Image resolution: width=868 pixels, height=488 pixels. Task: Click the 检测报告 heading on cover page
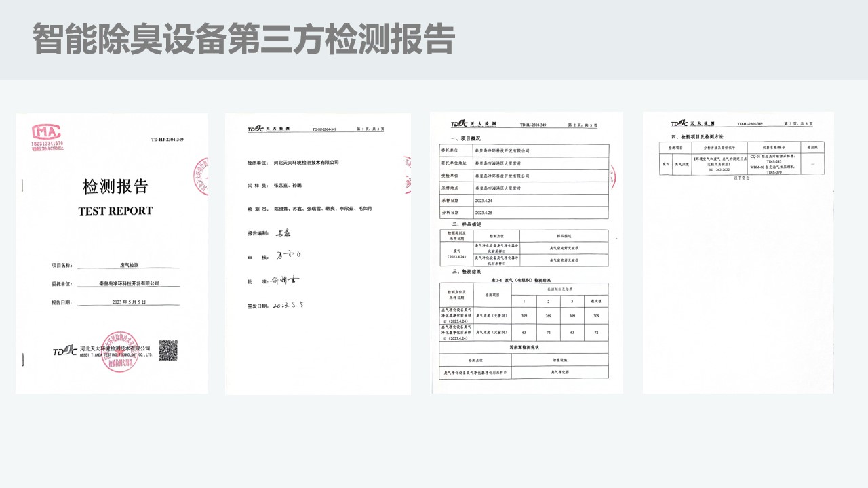tap(115, 187)
